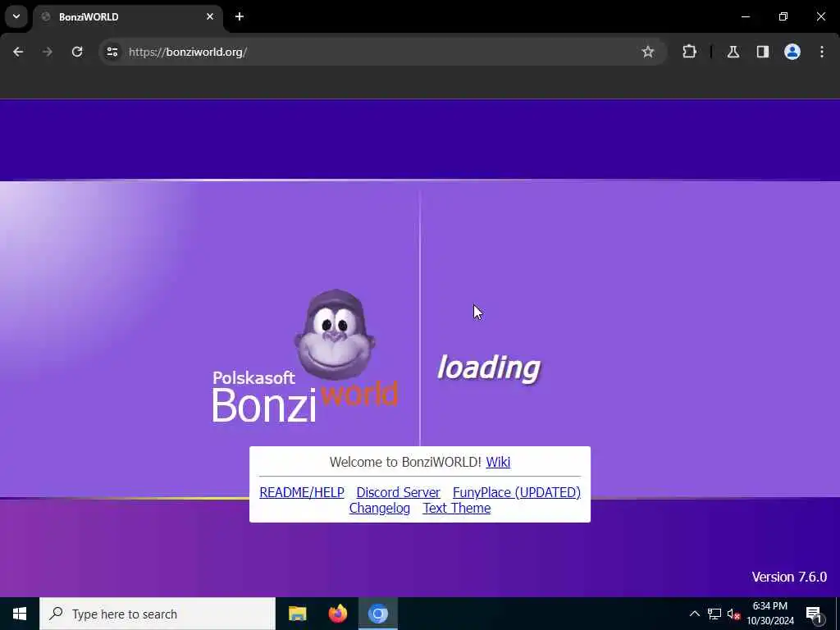Screen dimensions: 840x630
Task: Open a new browser tab
Action: [240, 16]
